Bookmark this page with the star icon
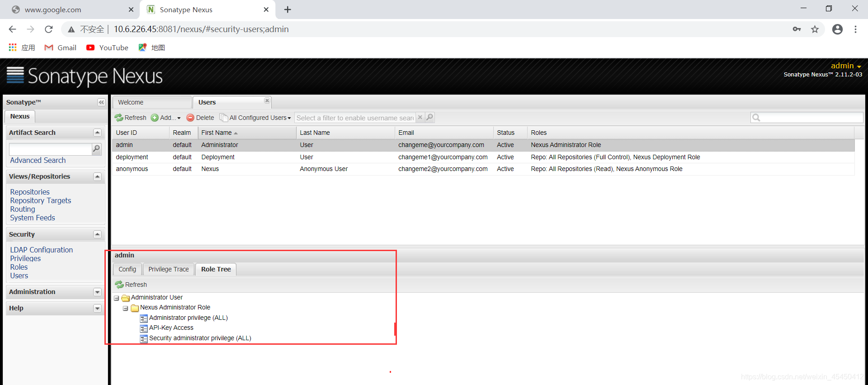Image resolution: width=868 pixels, height=385 pixels. coord(815,29)
